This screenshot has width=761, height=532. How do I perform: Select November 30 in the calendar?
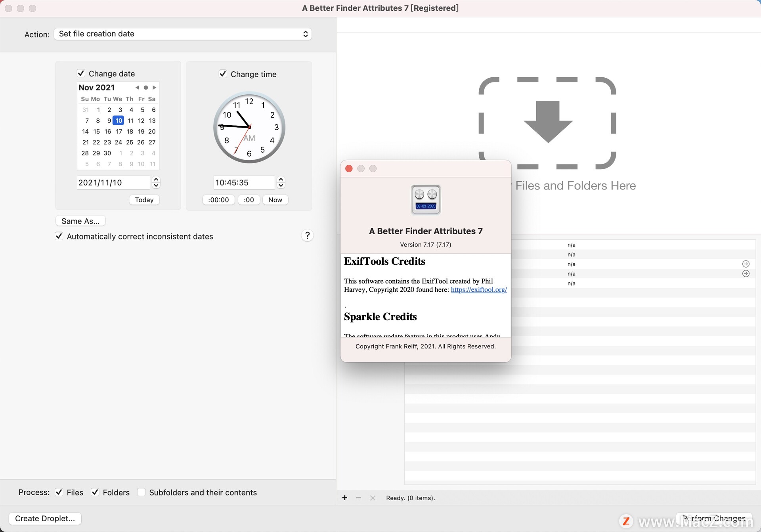[107, 153]
